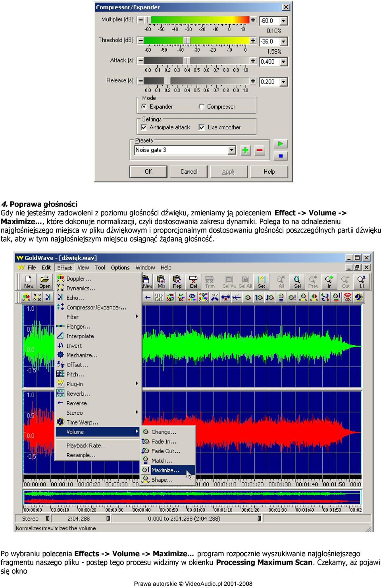Screen dimensions: 381x588
Task: Expand the Plug-in submenu in the Effect menu
Action: pyautogui.click(x=98, y=384)
